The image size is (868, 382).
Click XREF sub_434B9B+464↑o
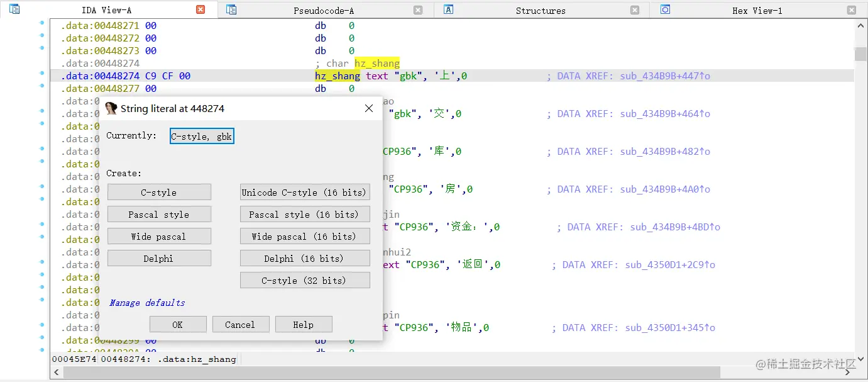click(x=665, y=114)
